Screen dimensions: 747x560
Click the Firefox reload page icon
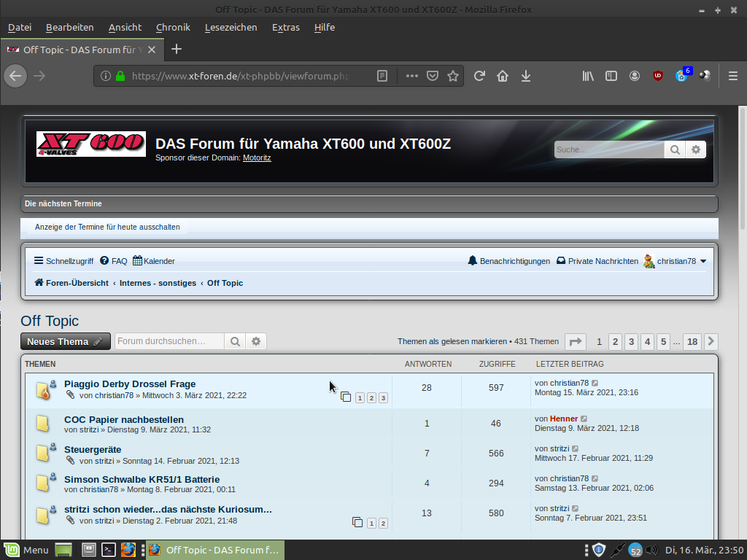(x=479, y=76)
